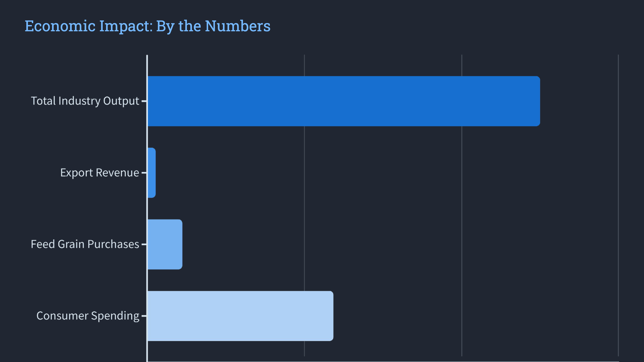
Task: Click the 'Export Revenue' axis label
Action: click(x=100, y=173)
